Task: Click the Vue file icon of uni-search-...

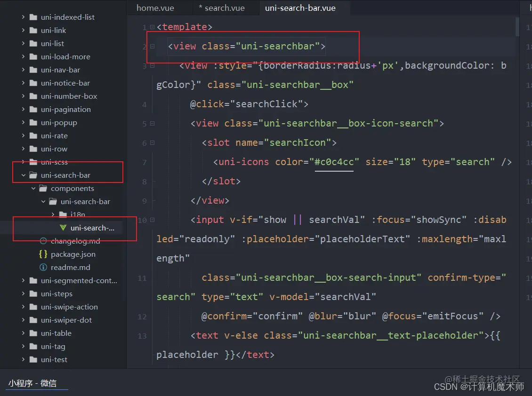Action: (63, 228)
